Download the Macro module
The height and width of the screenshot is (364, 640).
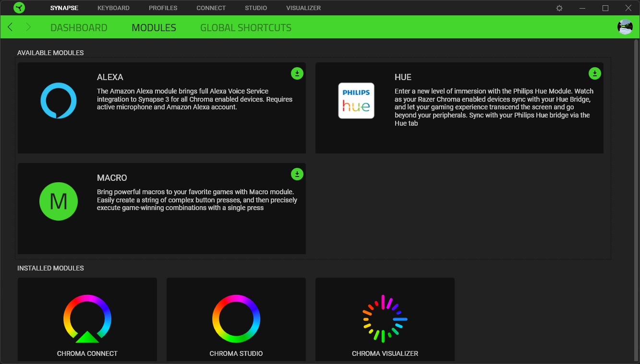297,174
